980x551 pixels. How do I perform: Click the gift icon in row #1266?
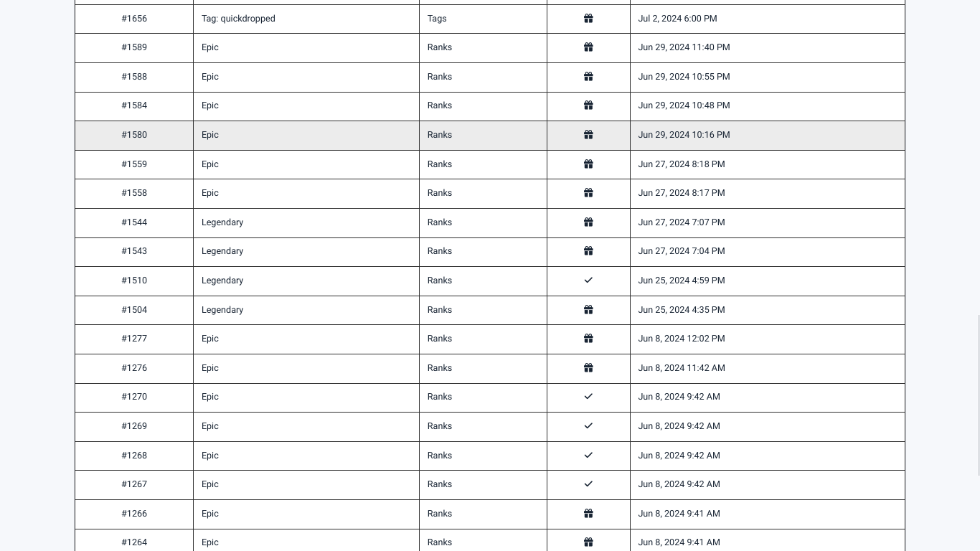588,514
